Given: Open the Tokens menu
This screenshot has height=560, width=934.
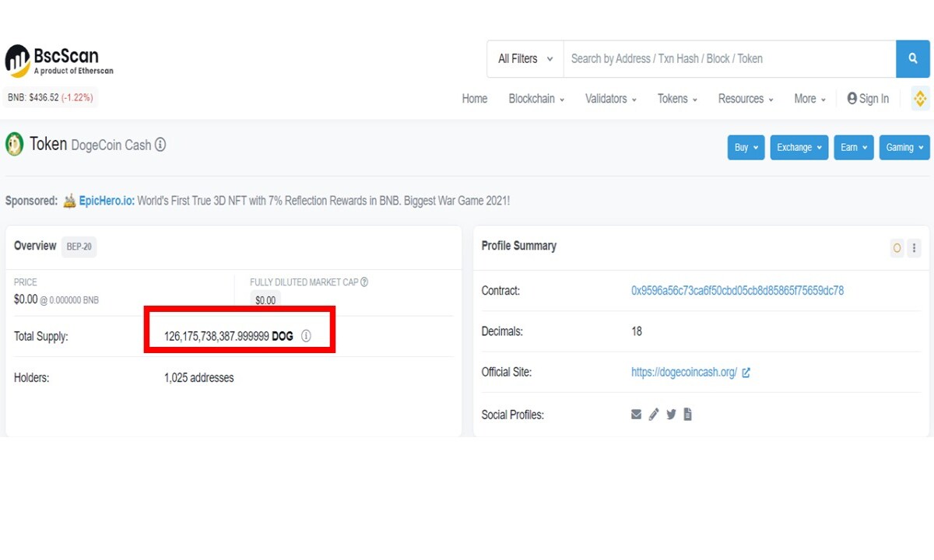Looking at the screenshot, I should (x=677, y=99).
